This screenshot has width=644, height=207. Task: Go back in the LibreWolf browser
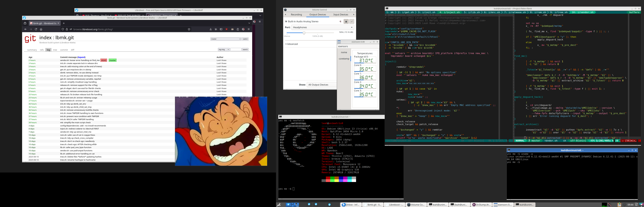tap(25, 29)
